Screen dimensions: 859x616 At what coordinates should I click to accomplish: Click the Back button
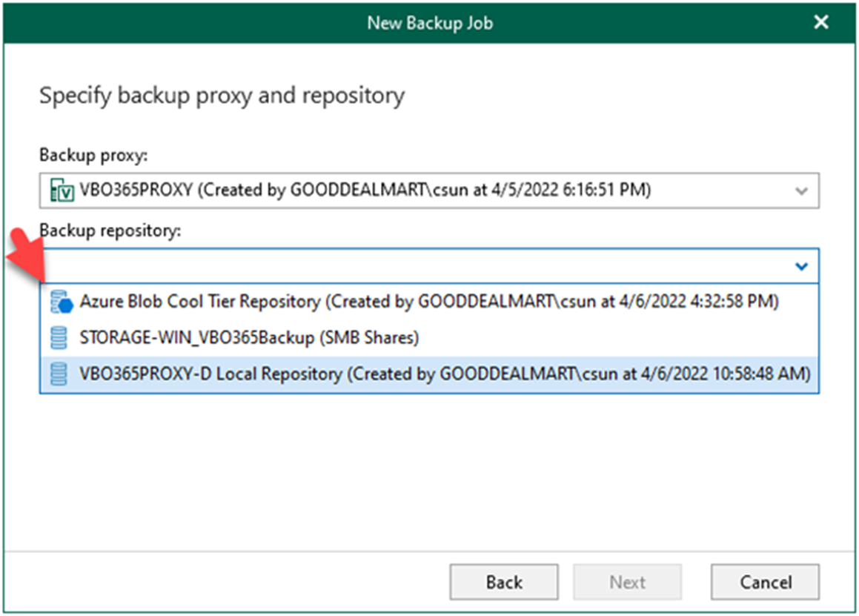(x=504, y=582)
